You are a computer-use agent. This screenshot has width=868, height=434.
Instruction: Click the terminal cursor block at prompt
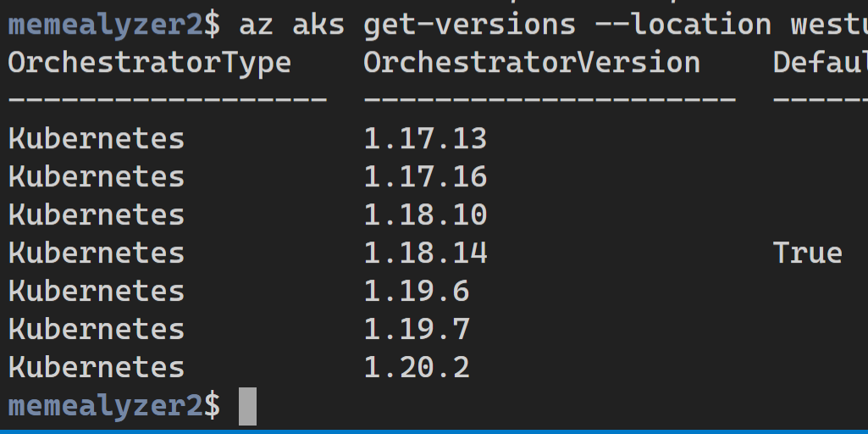pos(247,406)
